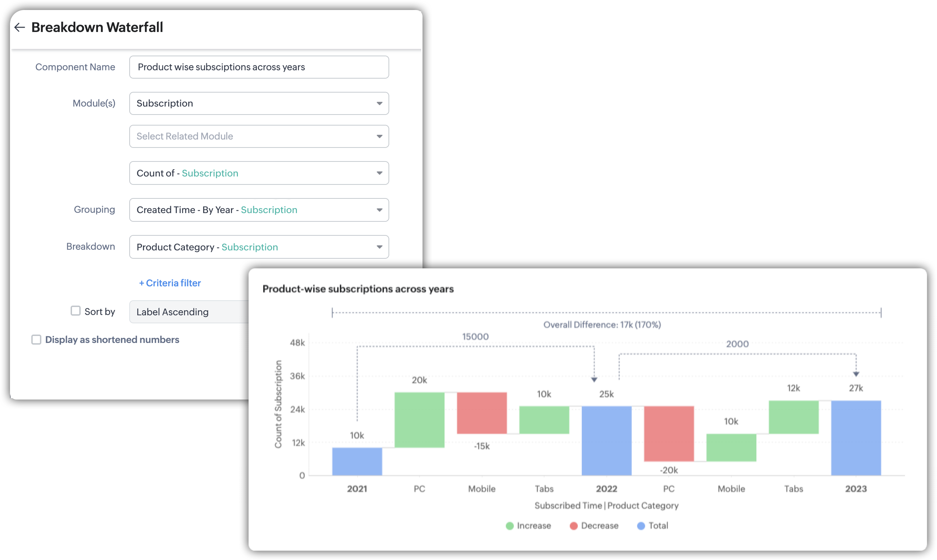This screenshot has height=560, width=937.
Task: Enable the Sort by checkbox
Action: tap(76, 311)
